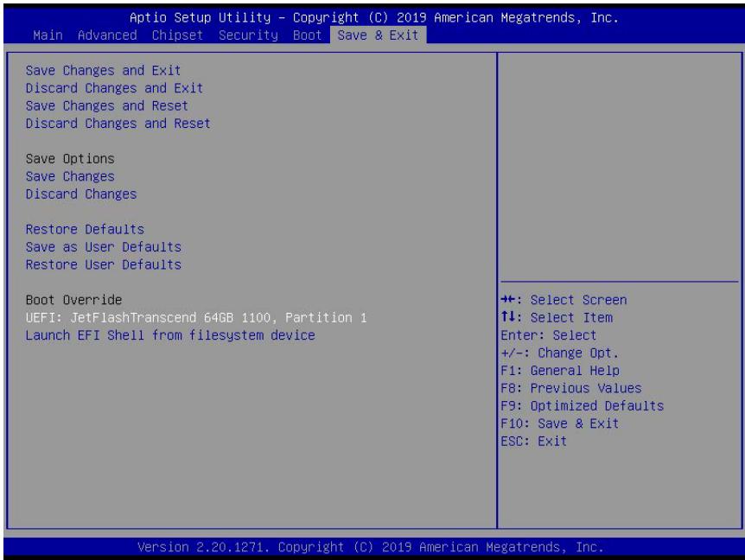Boot from UEFI JetFlashTranscend 64GB entry

click(196, 317)
